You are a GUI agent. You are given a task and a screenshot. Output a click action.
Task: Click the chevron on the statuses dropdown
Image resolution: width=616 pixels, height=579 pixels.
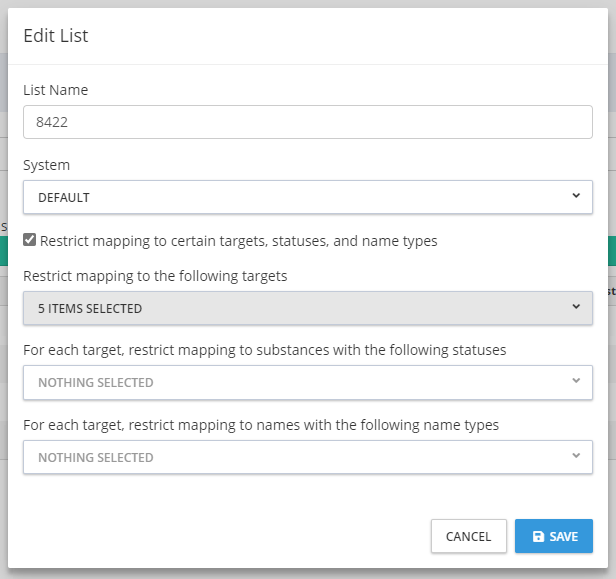(x=576, y=381)
